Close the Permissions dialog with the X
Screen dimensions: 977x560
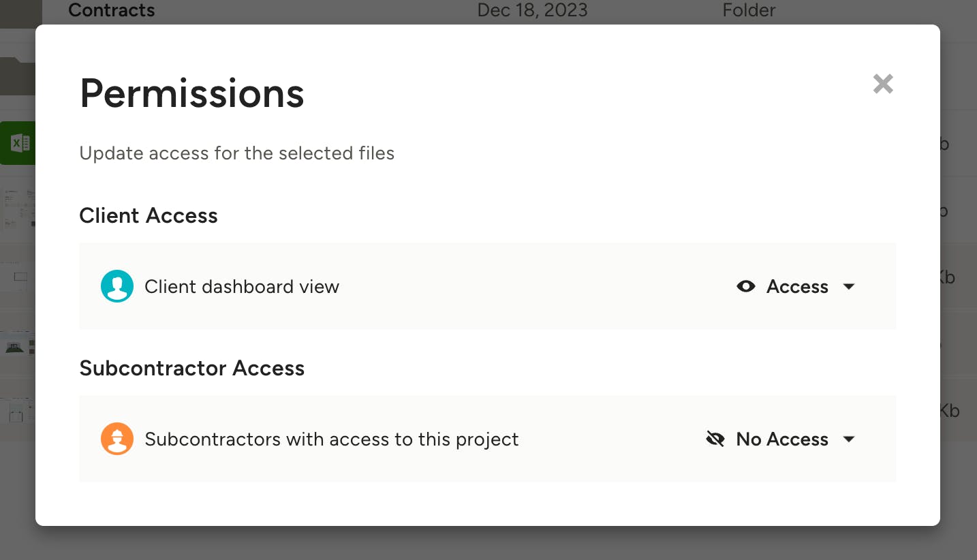883,84
